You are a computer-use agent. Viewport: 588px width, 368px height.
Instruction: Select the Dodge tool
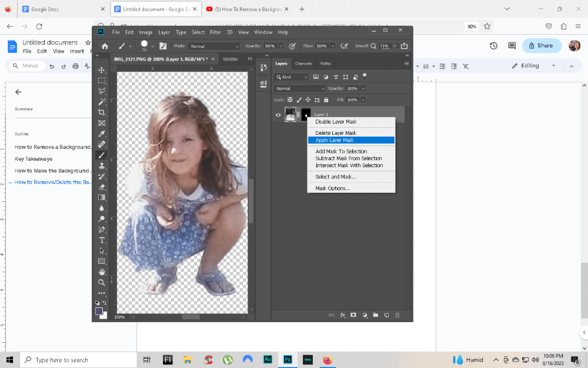(102, 218)
